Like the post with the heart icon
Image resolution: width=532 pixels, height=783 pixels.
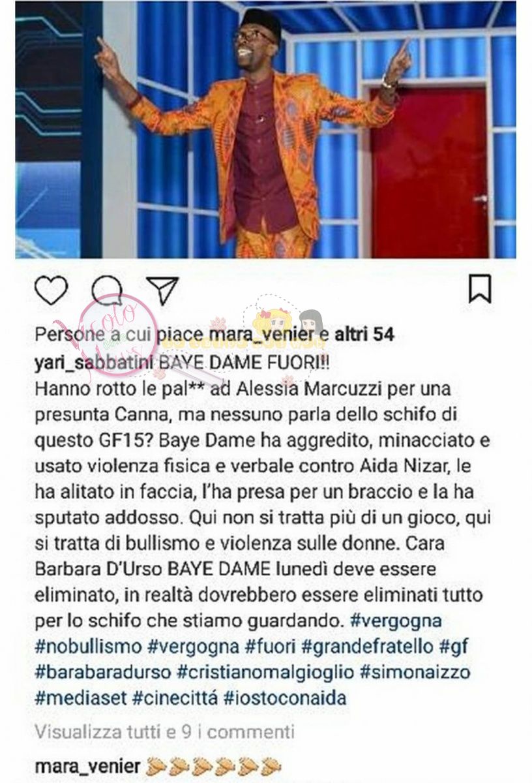coord(51,290)
